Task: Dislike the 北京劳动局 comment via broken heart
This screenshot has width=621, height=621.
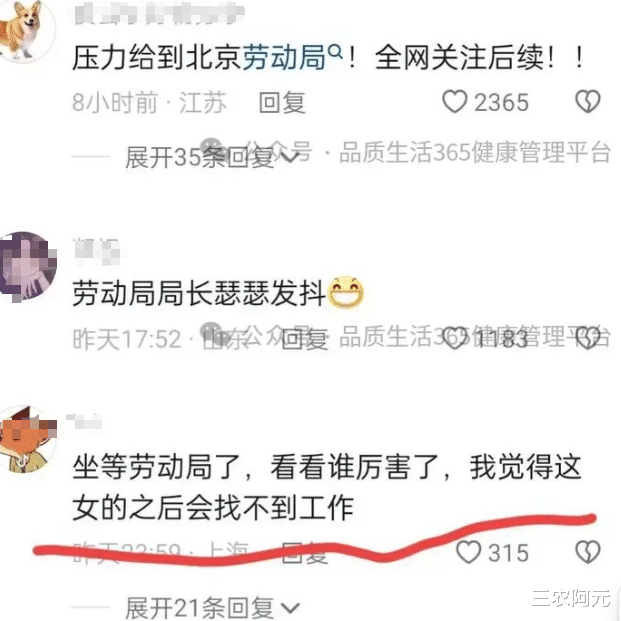Action: pyautogui.click(x=588, y=101)
